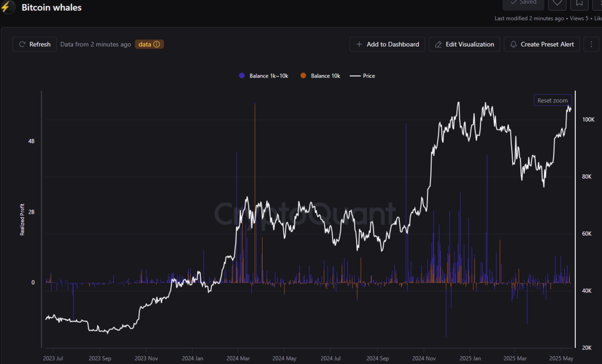Hide the Balance 10k series via legend

pos(320,76)
